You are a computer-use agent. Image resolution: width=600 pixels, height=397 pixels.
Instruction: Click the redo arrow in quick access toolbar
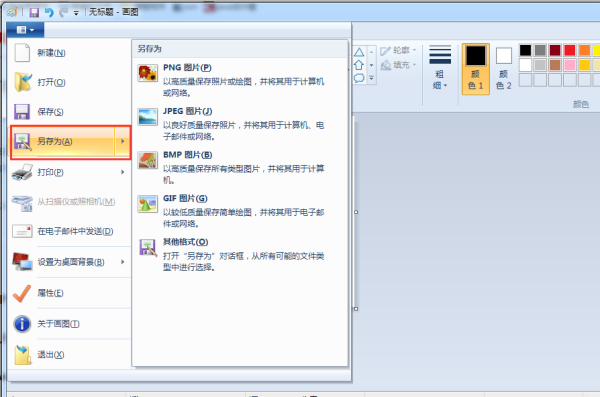coord(64,13)
